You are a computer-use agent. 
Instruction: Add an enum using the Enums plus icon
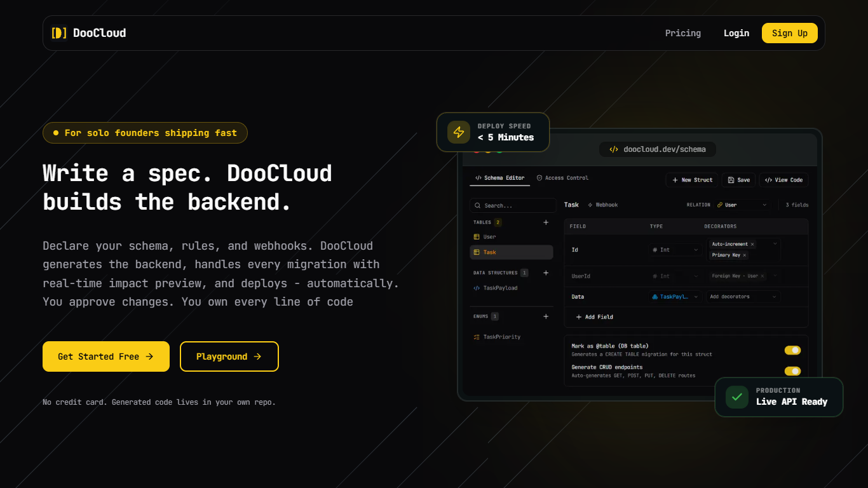click(x=546, y=316)
